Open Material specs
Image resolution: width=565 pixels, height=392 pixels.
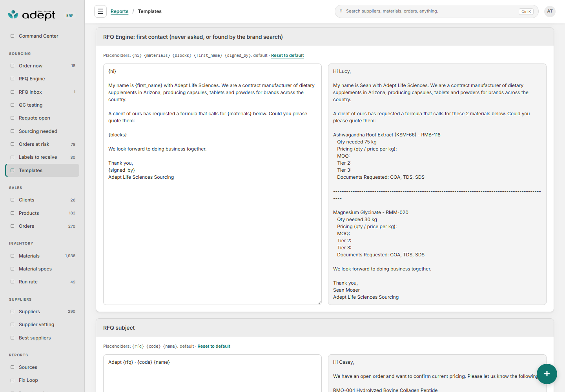(42, 269)
